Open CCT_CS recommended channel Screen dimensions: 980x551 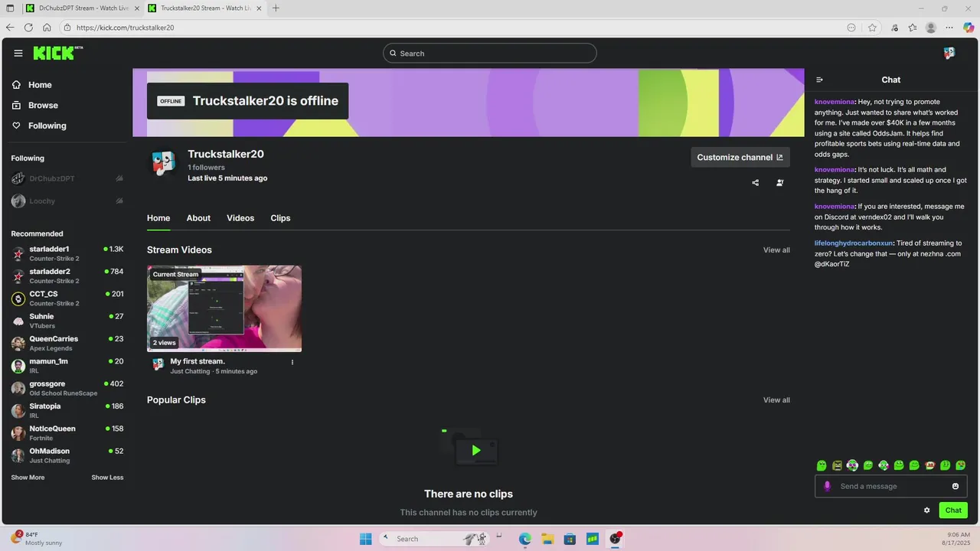[x=67, y=298]
